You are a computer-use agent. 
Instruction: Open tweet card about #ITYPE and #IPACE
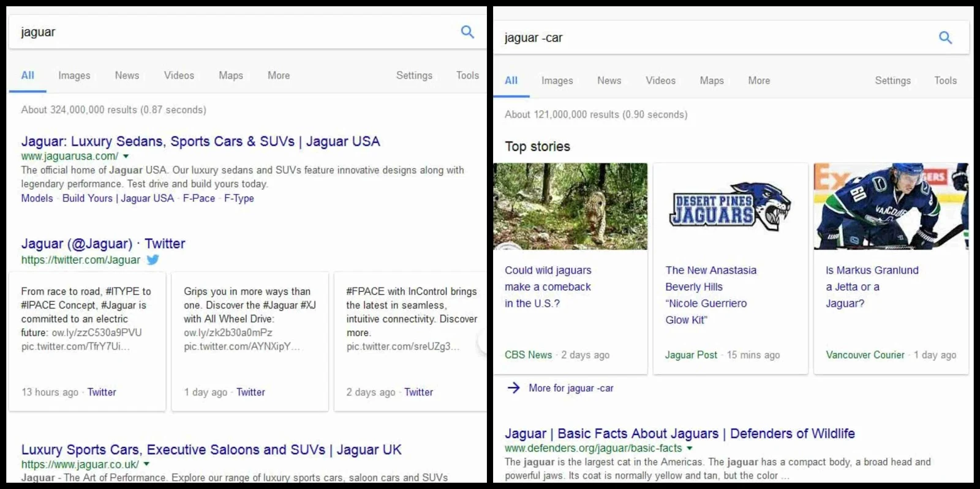point(87,342)
